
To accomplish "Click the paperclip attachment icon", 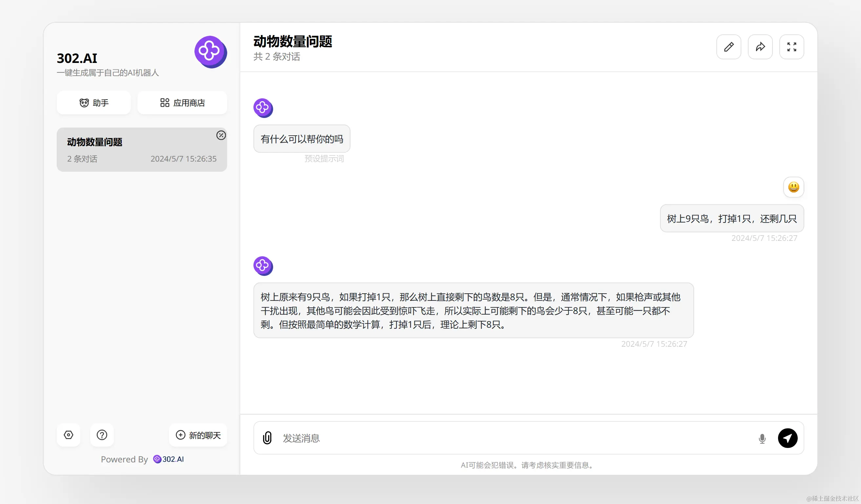I will coord(267,438).
